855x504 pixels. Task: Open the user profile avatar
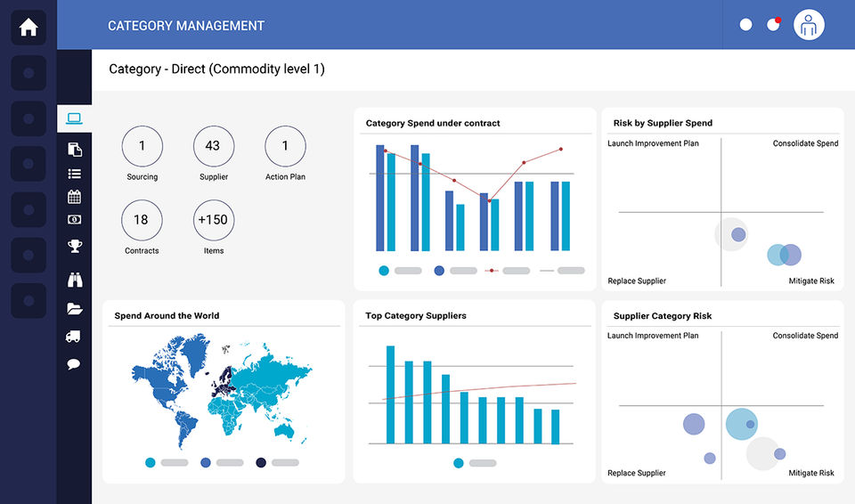tap(809, 25)
